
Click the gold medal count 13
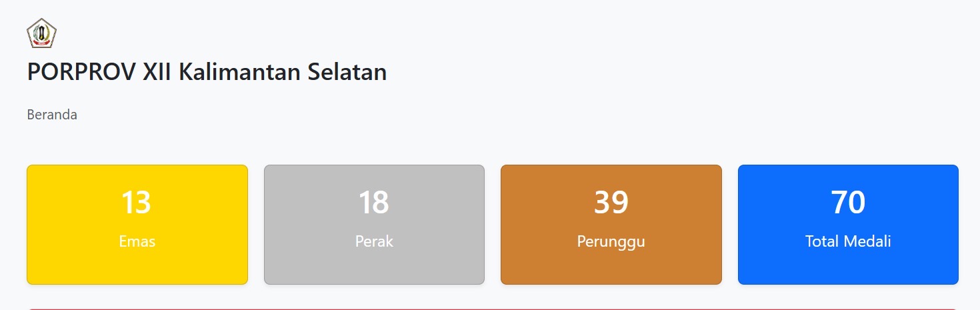137,203
